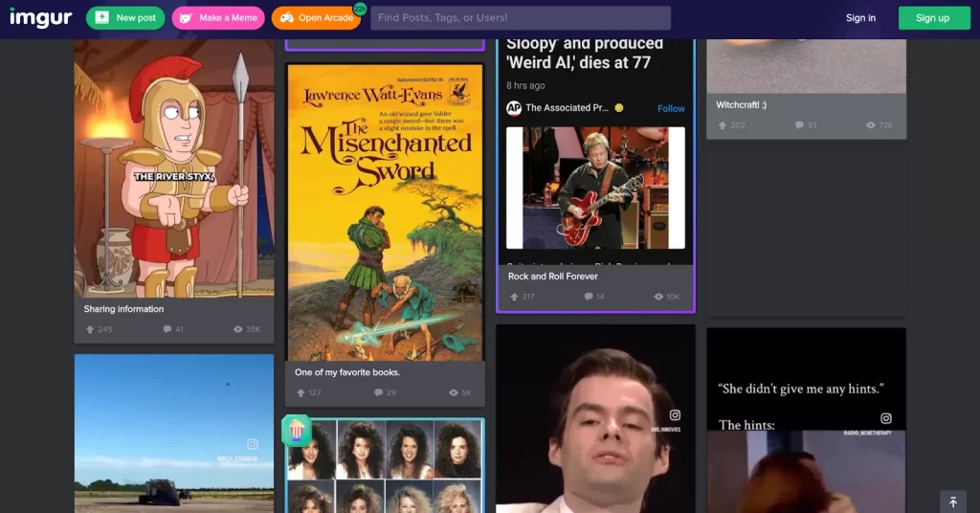The width and height of the screenshot is (980, 513).
Task: Click the imgur logo
Action: (x=40, y=18)
